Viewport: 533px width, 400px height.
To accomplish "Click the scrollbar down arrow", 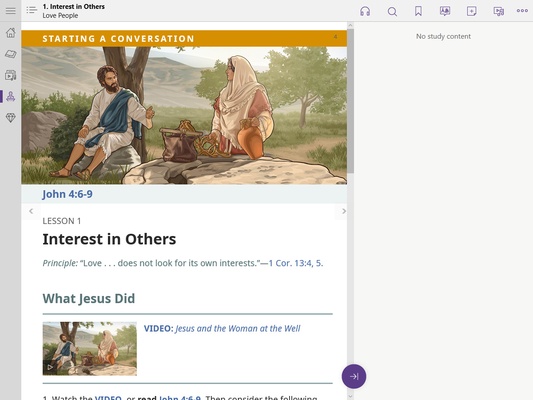I will 350,396.
